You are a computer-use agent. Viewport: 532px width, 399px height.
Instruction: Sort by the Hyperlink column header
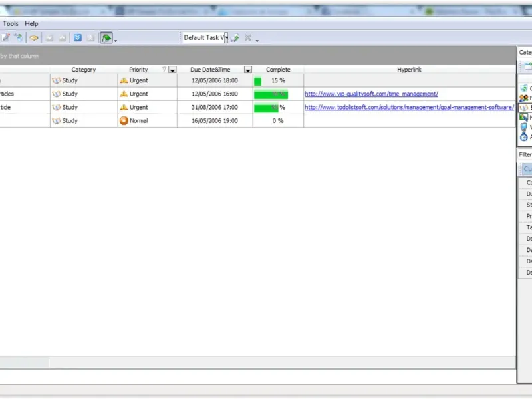tap(409, 70)
